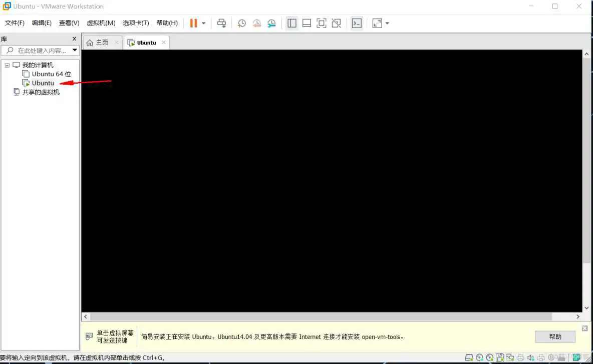Open the virtual machine hard disk status icon
This screenshot has height=364, width=593.
click(469, 357)
